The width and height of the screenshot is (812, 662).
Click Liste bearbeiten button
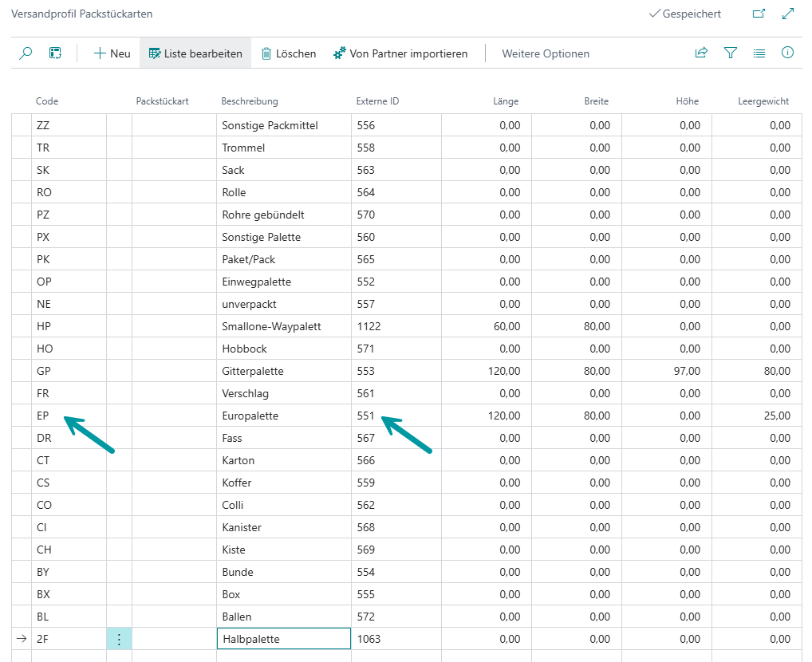click(195, 53)
